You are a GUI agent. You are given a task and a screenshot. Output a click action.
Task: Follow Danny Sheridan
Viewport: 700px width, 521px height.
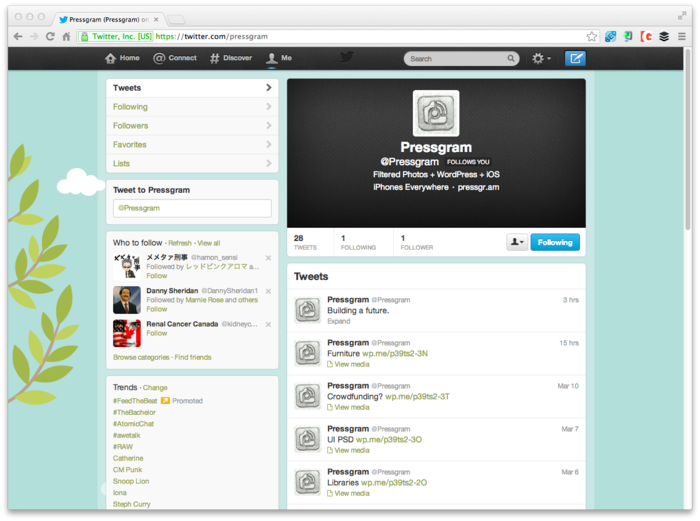click(x=157, y=309)
